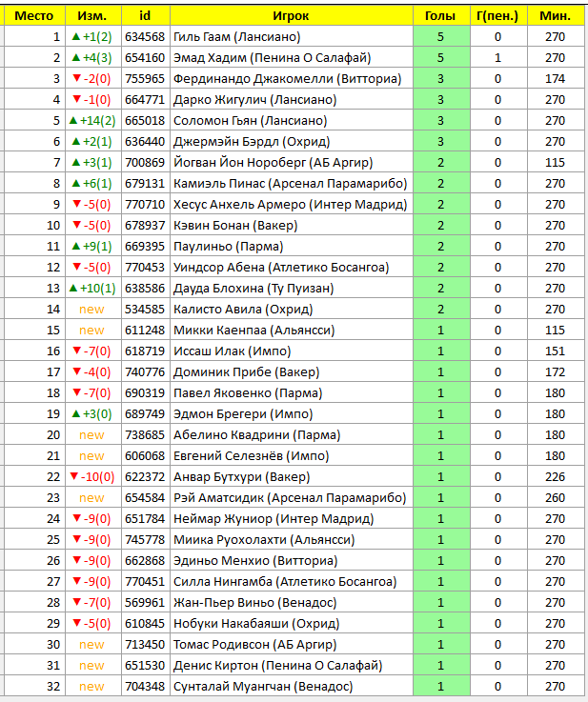Click id cell '755965'
Image resolution: width=588 pixels, height=702 pixels.
point(145,79)
